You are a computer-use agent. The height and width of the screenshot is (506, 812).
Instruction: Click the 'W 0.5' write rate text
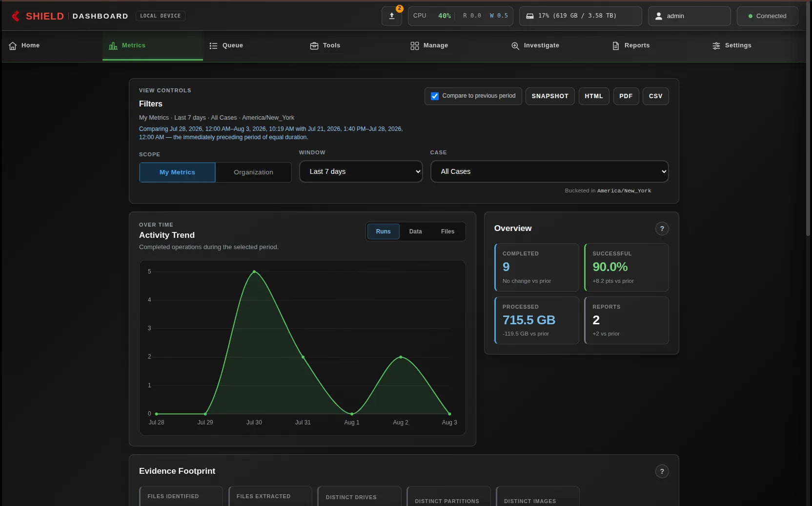coord(499,16)
